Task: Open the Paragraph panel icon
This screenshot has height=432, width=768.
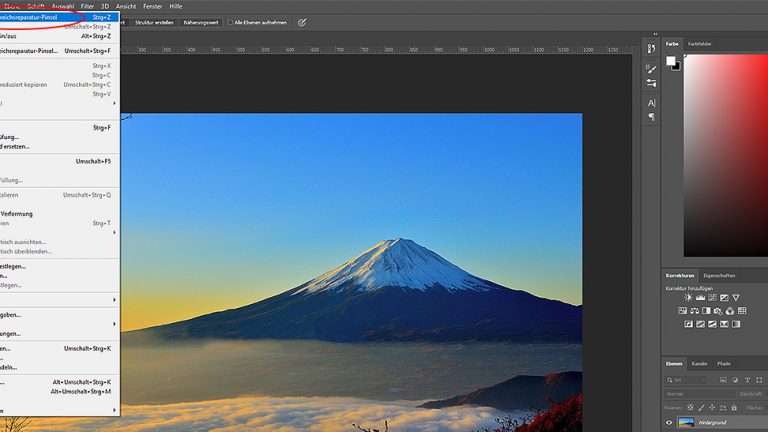Action: (651, 117)
